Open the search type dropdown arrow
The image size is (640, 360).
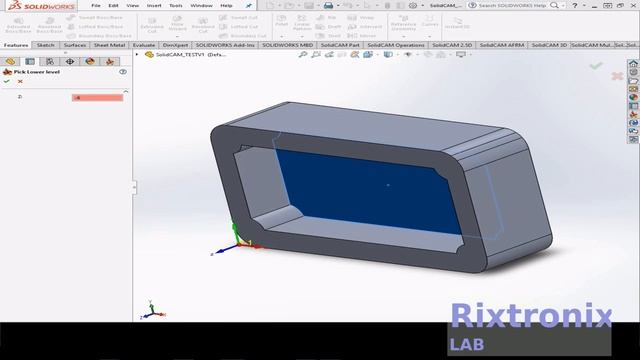click(563, 6)
